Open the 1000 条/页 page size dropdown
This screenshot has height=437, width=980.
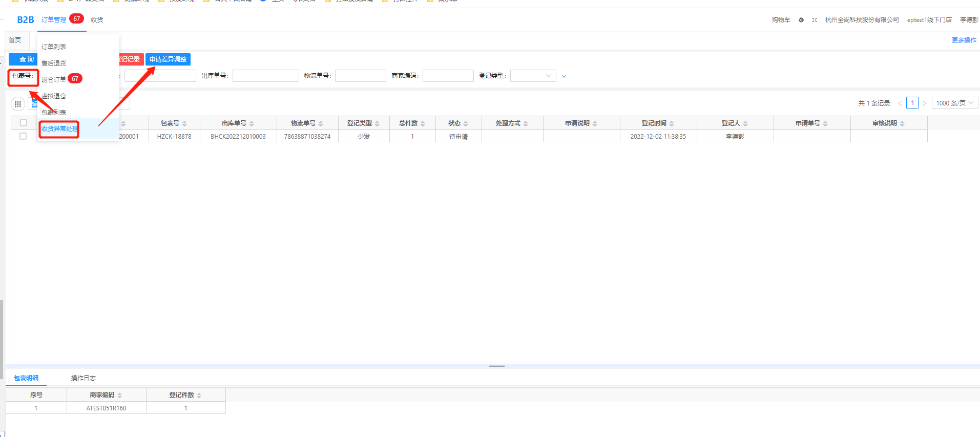click(x=954, y=103)
